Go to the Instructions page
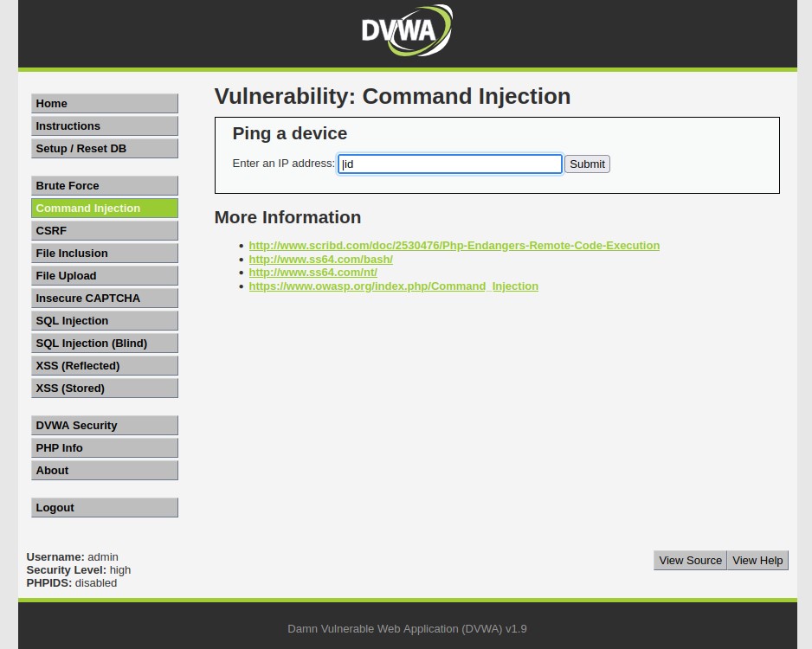The width and height of the screenshot is (812, 649). click(x=105, y=125)
